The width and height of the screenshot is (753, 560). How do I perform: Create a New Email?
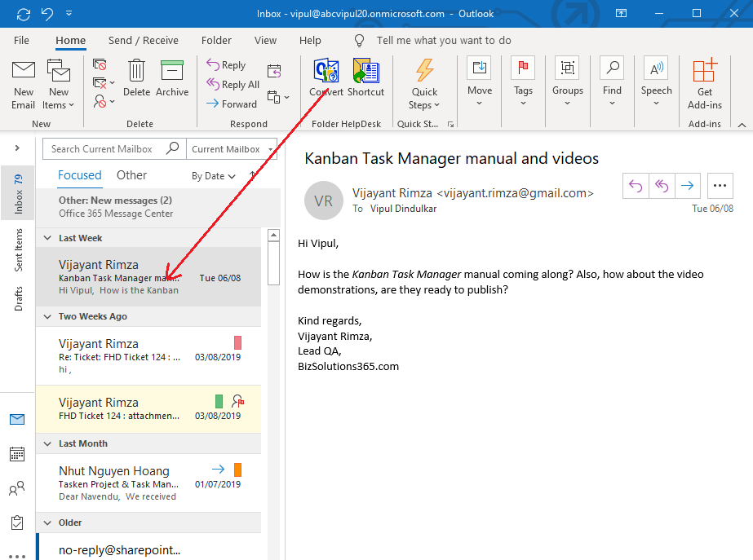click(x=24, y=85)
